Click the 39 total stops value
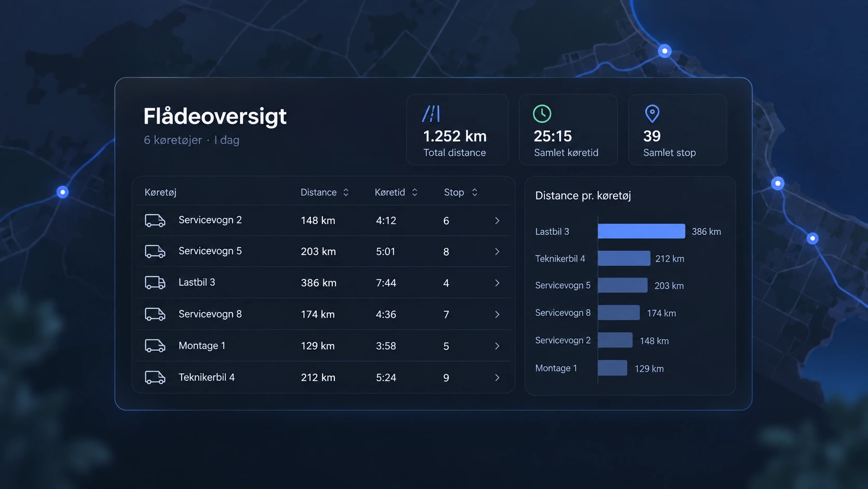 click(x=652, y=136)
